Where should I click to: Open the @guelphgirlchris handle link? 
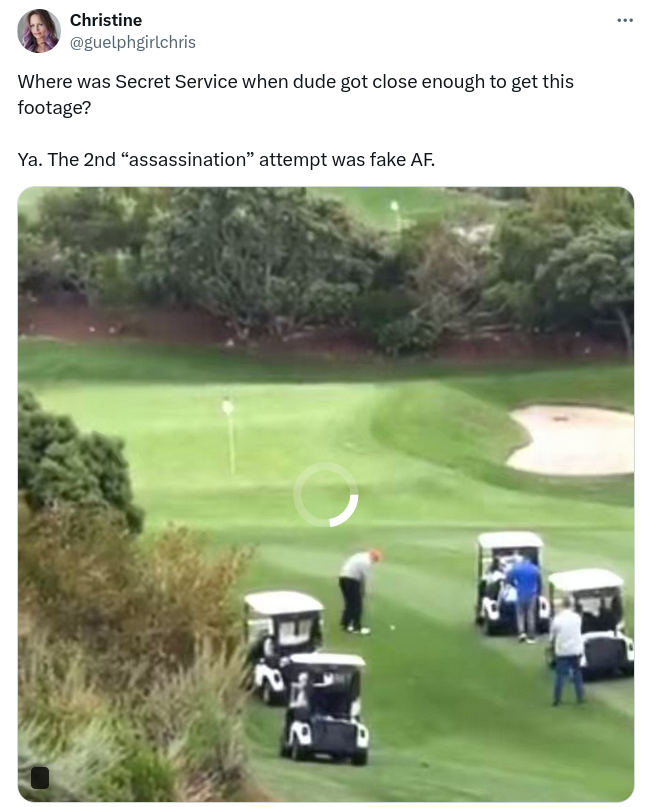point(132,42)
